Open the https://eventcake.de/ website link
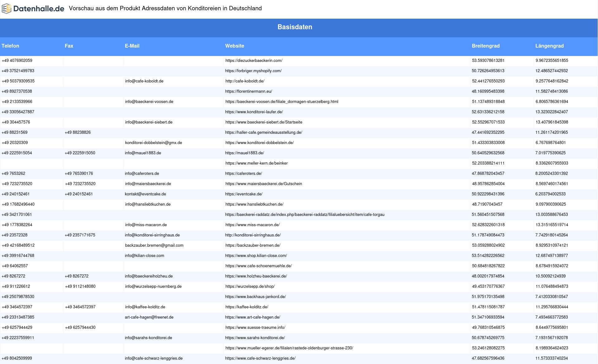This screenshot has width=598, height=364. click(244, 194)
